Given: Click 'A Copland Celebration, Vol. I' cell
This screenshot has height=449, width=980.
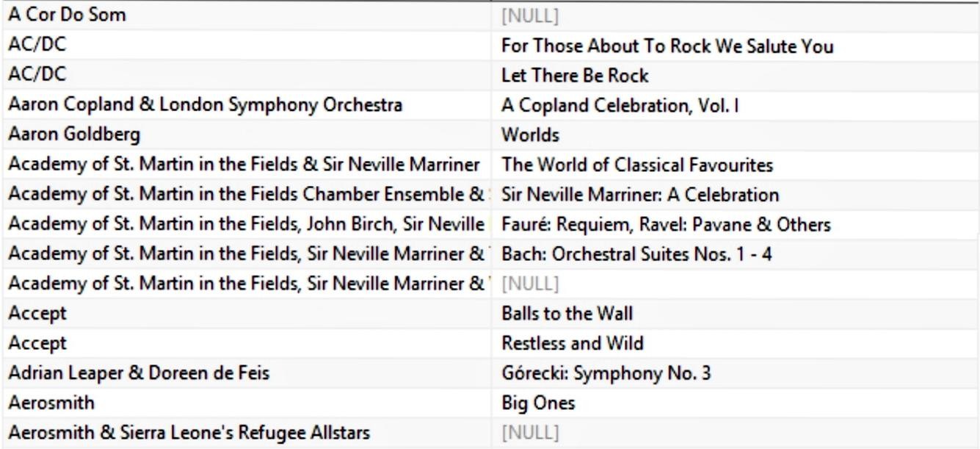Looking at the screenshot, I should coord(620,105).
